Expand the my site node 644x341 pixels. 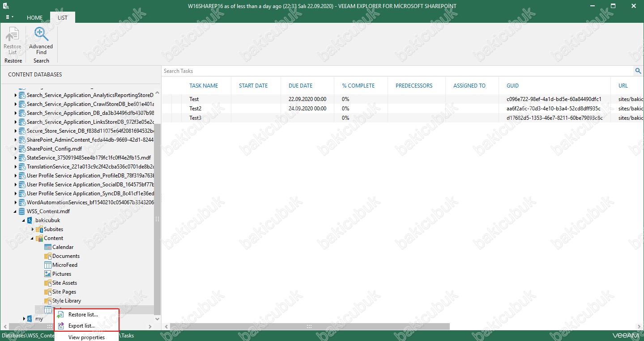pyautogui.click(x=24, y=319)
